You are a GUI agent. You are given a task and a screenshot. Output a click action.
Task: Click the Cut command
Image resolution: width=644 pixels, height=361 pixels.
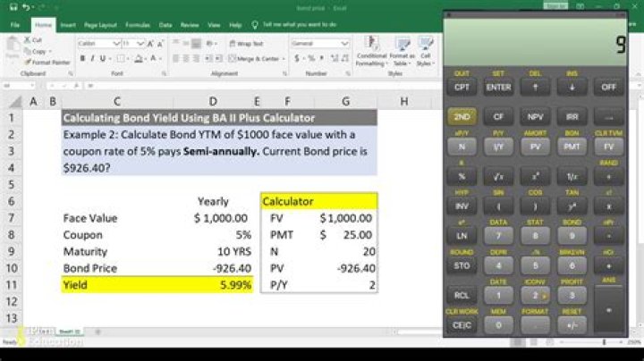33,40
